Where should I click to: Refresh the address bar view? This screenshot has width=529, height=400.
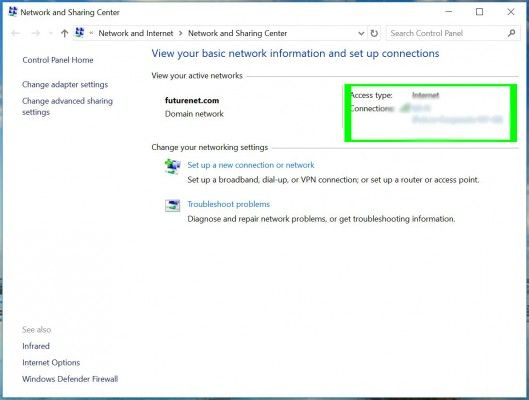click(x=374, y=33)
